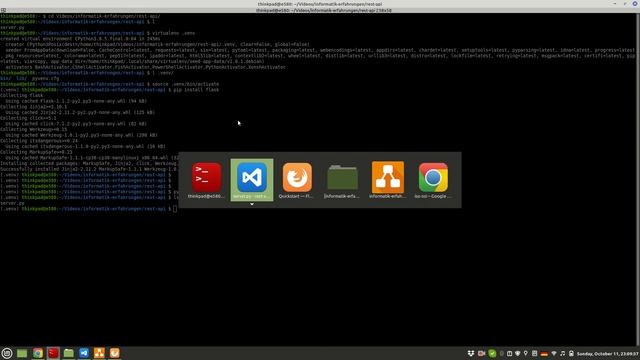
Task: Open Dropbox tray icon
Action: 471,353
